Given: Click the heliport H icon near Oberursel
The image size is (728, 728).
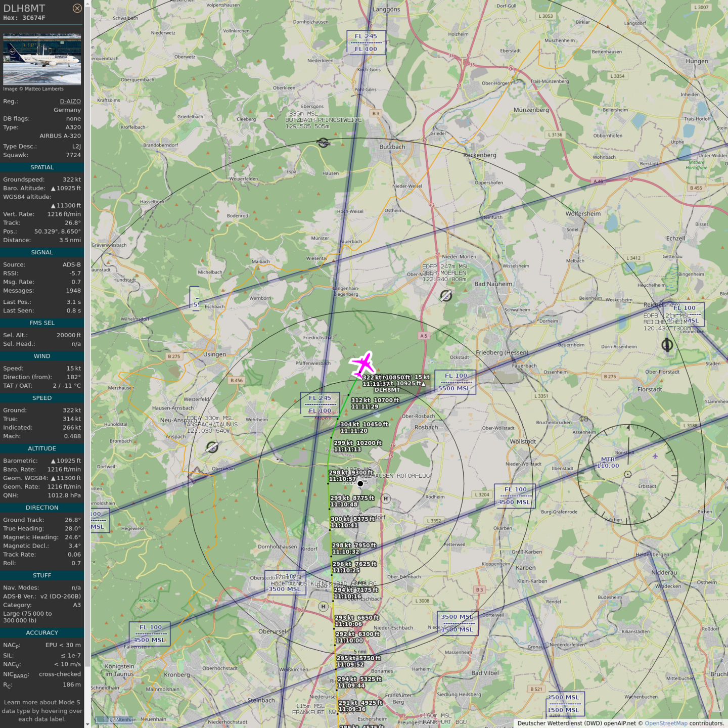Looking at the screenshot, I should pos(324,606).
